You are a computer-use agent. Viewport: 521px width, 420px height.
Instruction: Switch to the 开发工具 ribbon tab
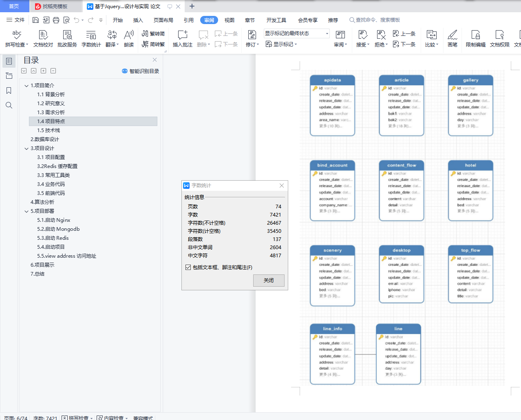click(x=276, y=20)
